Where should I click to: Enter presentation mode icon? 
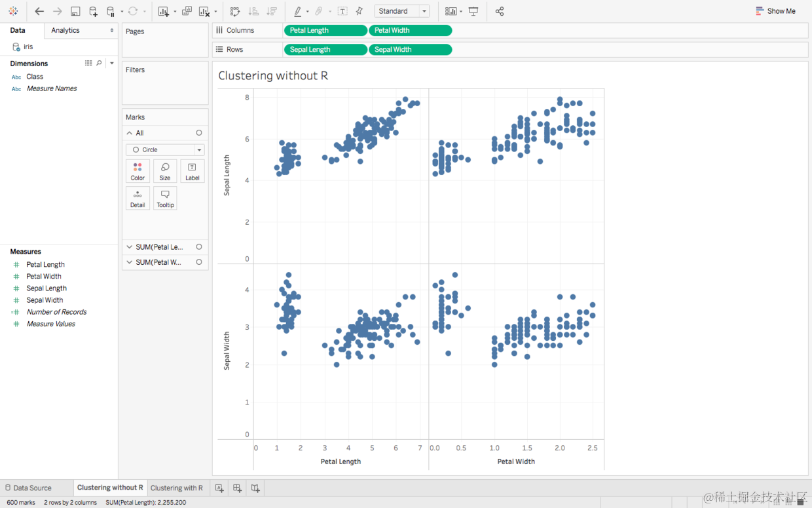473,11
